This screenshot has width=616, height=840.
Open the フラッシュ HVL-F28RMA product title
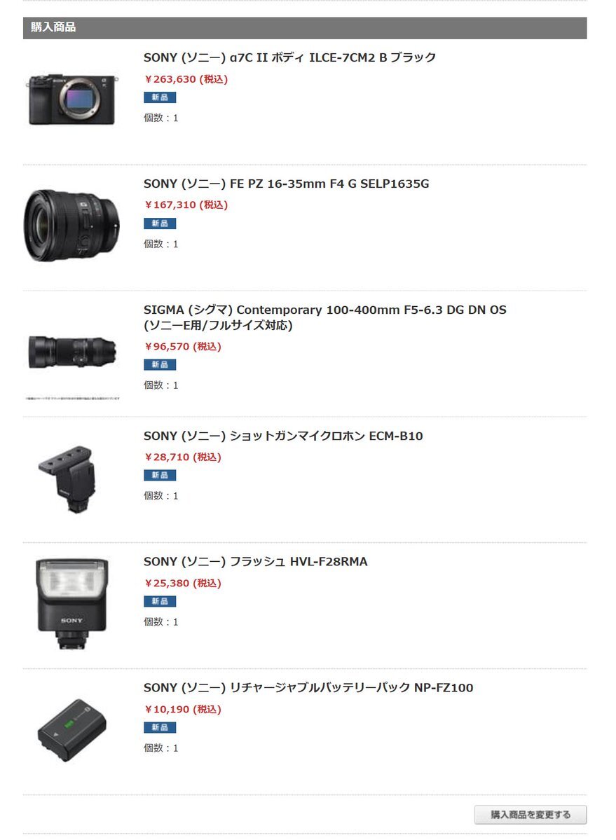tap(256, 562)
